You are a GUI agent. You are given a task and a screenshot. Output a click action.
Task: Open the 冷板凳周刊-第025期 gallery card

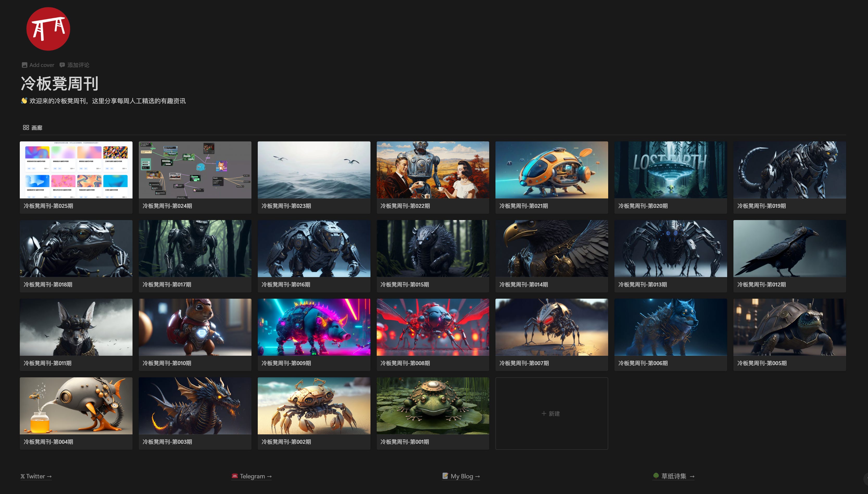tap(76, 177)
